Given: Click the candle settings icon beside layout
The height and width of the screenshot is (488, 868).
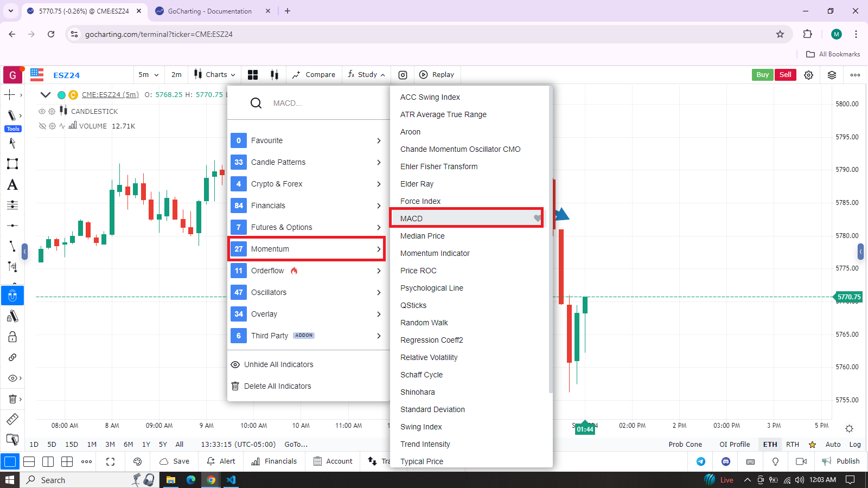Looking at the screenshot, I should [275, 75].
